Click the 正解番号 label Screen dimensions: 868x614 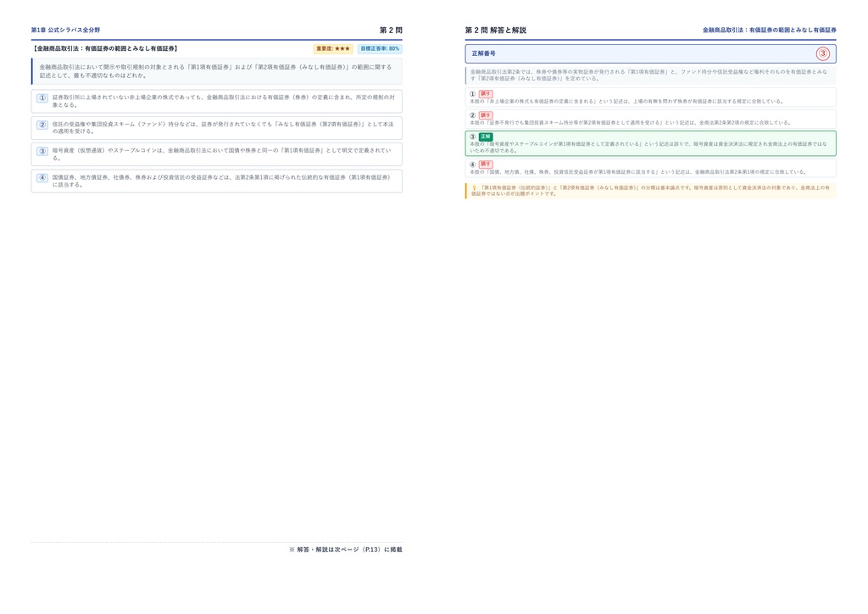(483, 53)
